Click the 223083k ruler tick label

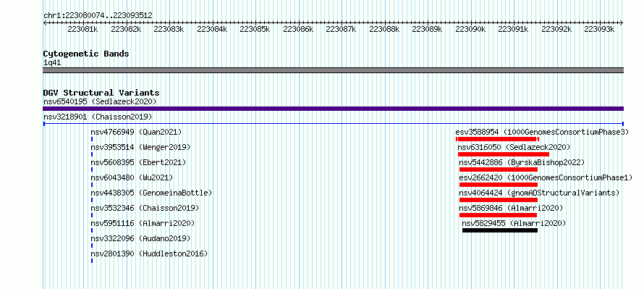pos(169,29)
